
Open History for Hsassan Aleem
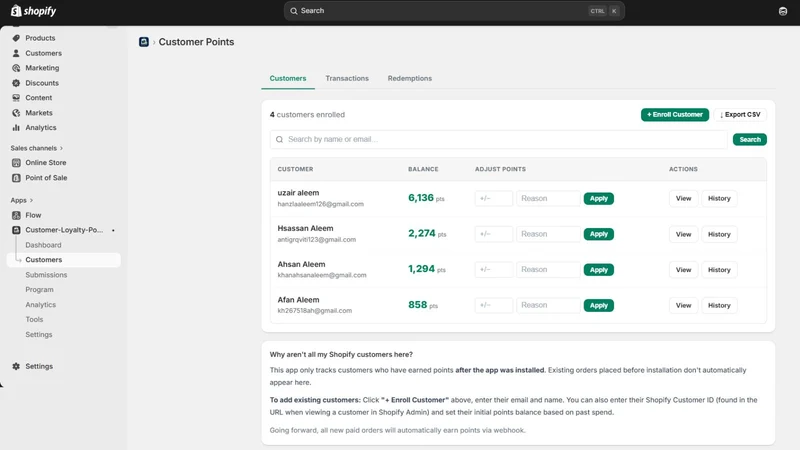719,234
